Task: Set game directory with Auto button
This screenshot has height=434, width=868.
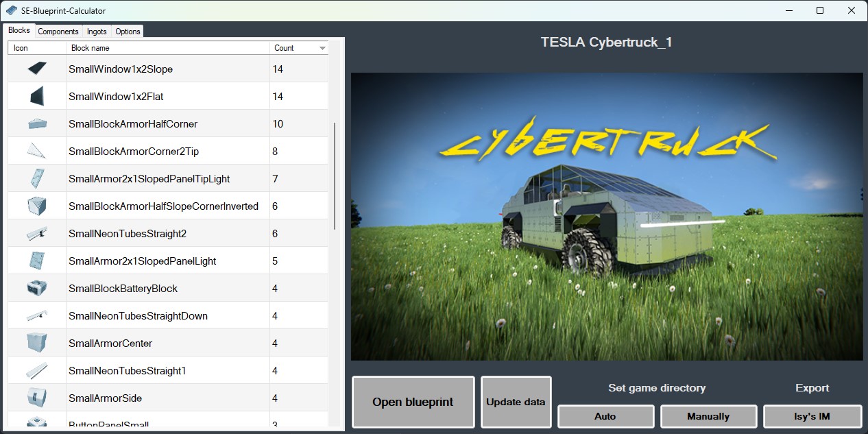Action: tap(605, 416)
